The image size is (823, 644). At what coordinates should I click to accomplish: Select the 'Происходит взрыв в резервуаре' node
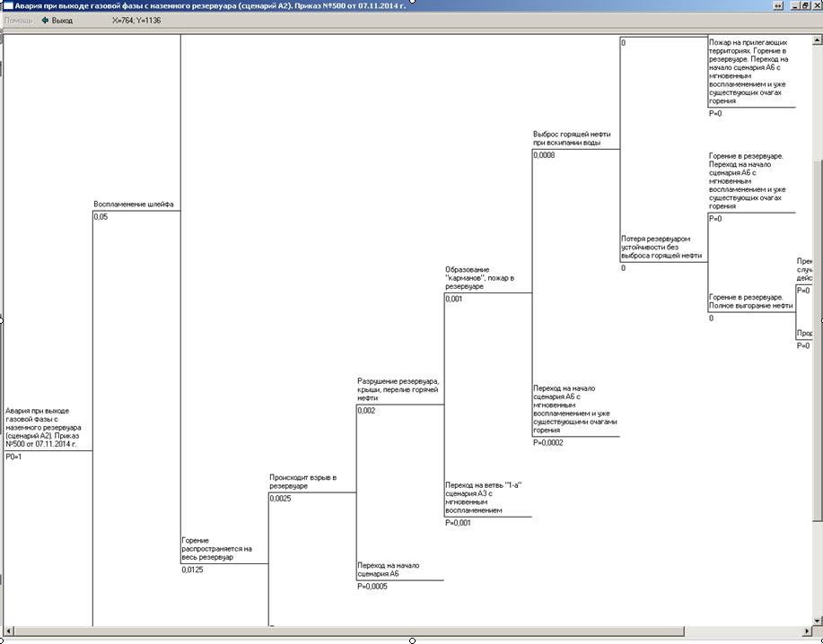coord(302,482)
